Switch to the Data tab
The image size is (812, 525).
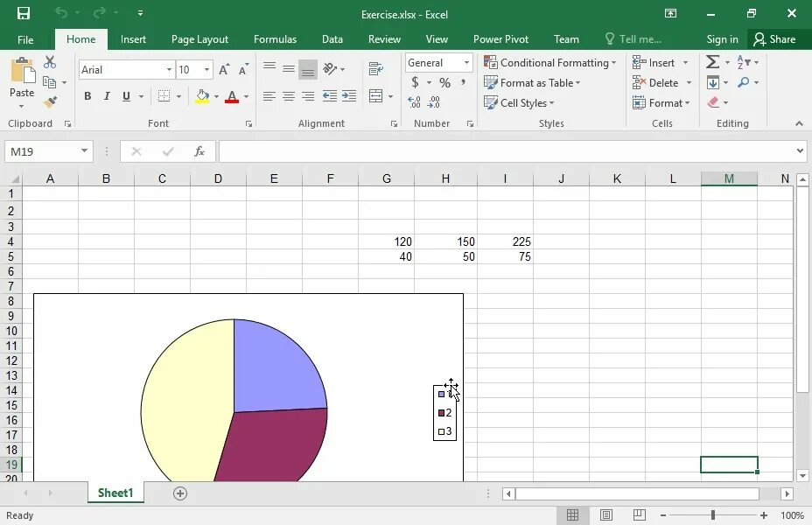pyautogui.click(x=332, y=39)
